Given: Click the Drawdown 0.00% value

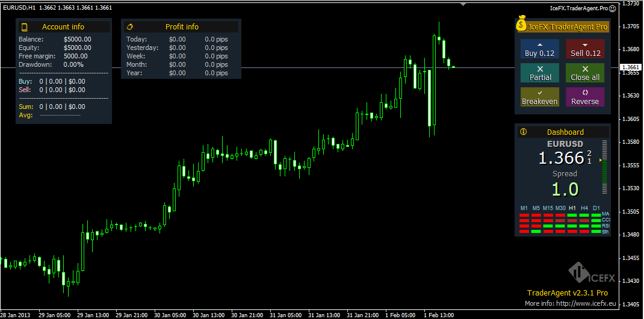Looking at the screenshot, I should (73, 64).
